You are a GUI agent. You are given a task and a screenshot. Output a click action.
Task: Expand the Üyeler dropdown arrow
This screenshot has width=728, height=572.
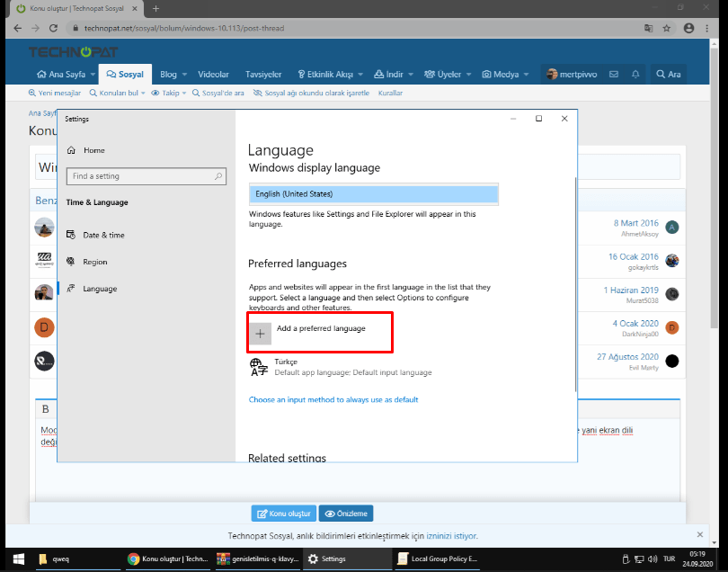468,75
